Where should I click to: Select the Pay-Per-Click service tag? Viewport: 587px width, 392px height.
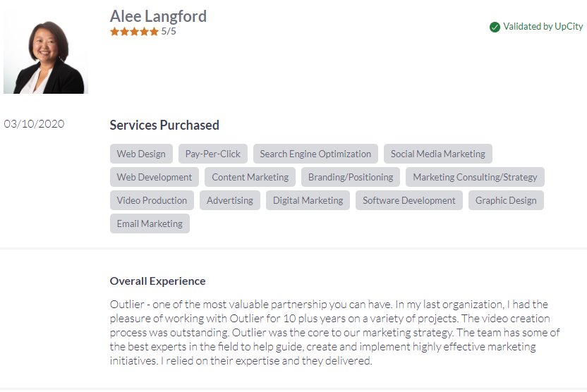tap(212, 154)
